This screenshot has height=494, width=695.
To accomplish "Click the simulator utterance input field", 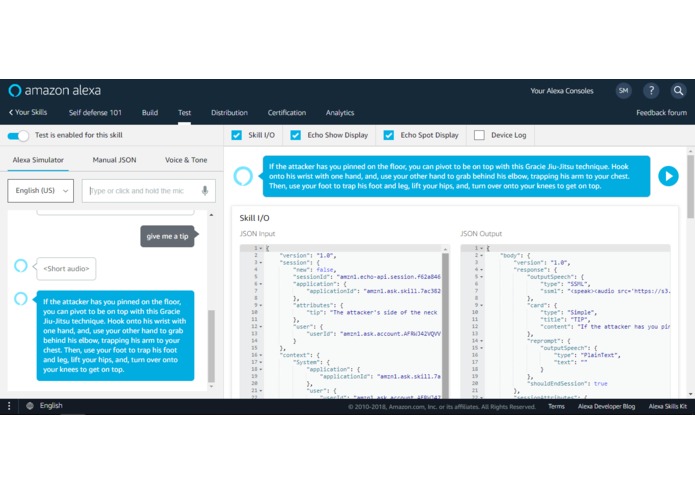I will point(148,191).
